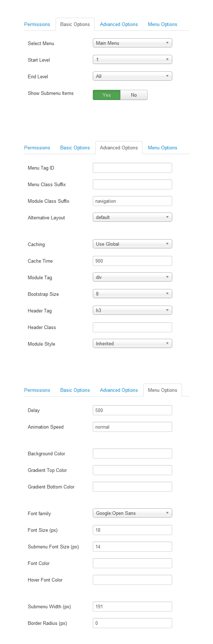213x644 pixels.
Task: Open the Bootstrap Size dropdown
Action: 132,294
